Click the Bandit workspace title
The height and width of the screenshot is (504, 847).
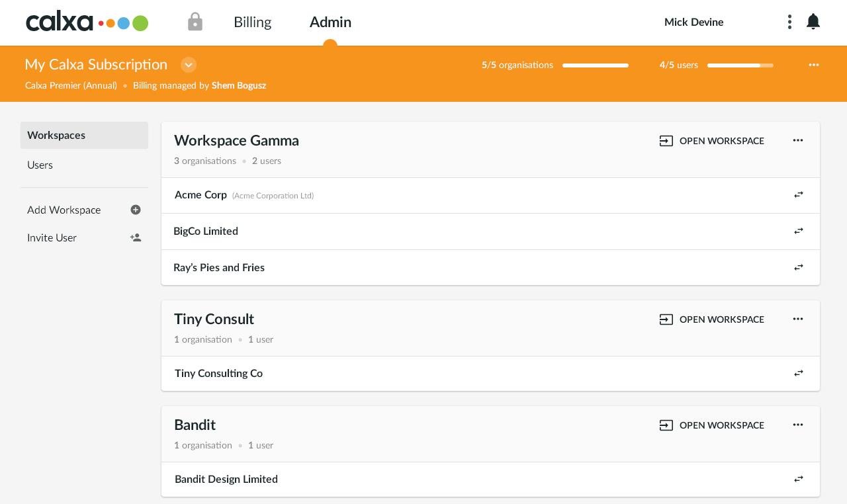coord(195,425)
